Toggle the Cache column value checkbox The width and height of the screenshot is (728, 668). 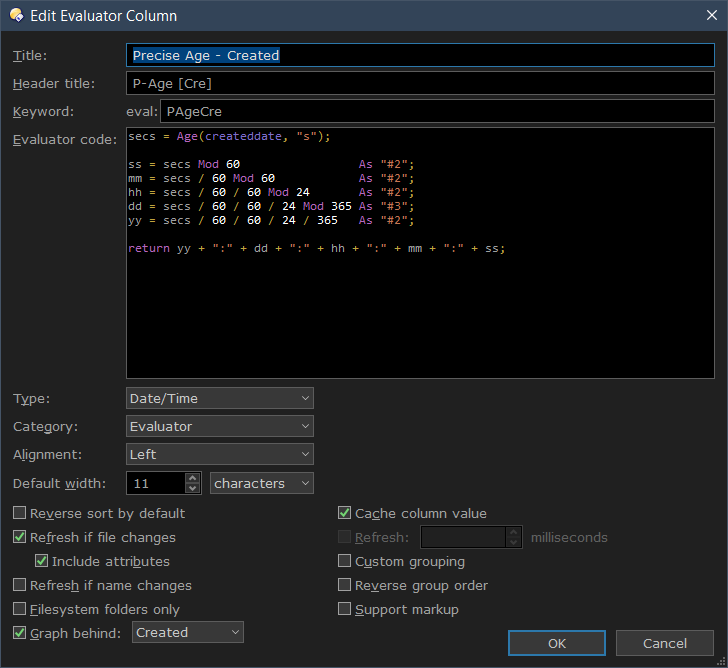[345, 514]
